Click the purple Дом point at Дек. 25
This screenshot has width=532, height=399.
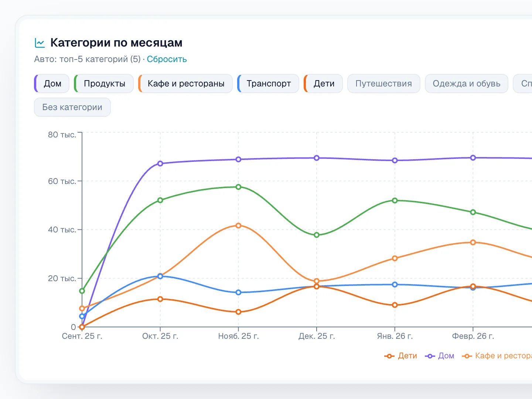(x=317, y=158)
